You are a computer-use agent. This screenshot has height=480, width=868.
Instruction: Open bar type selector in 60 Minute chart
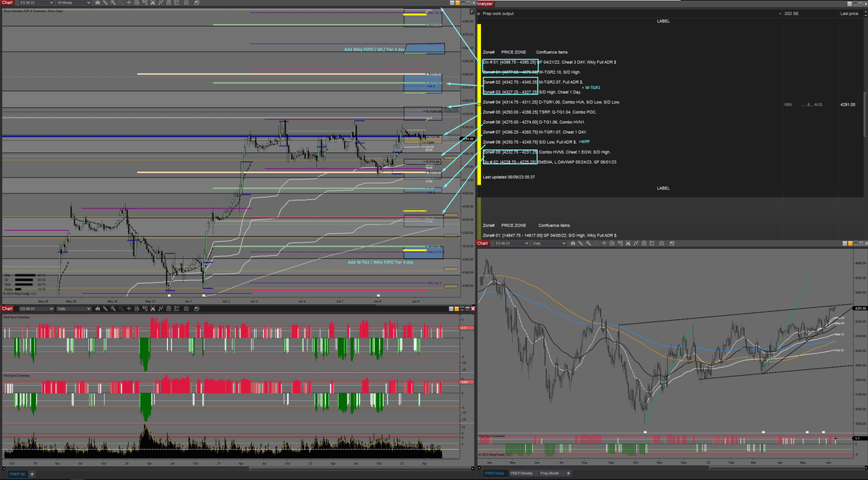point(98,3)
